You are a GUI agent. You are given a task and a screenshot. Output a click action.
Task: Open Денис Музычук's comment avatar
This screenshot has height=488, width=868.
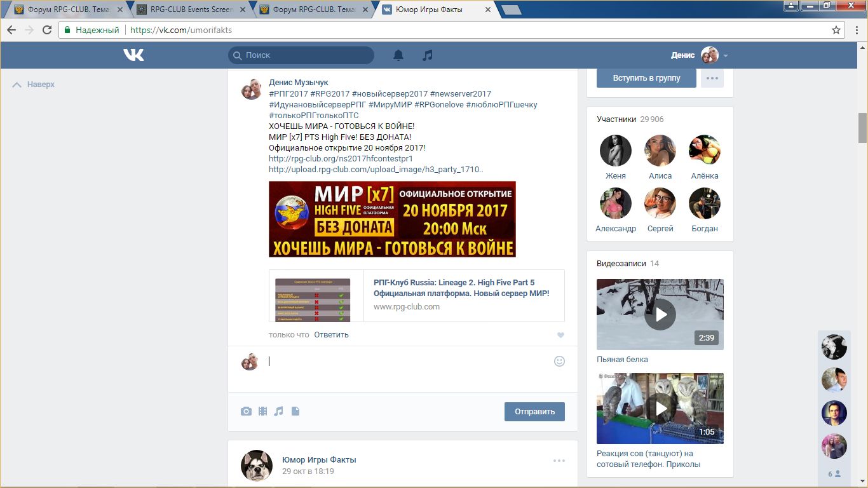coord(252,90)
